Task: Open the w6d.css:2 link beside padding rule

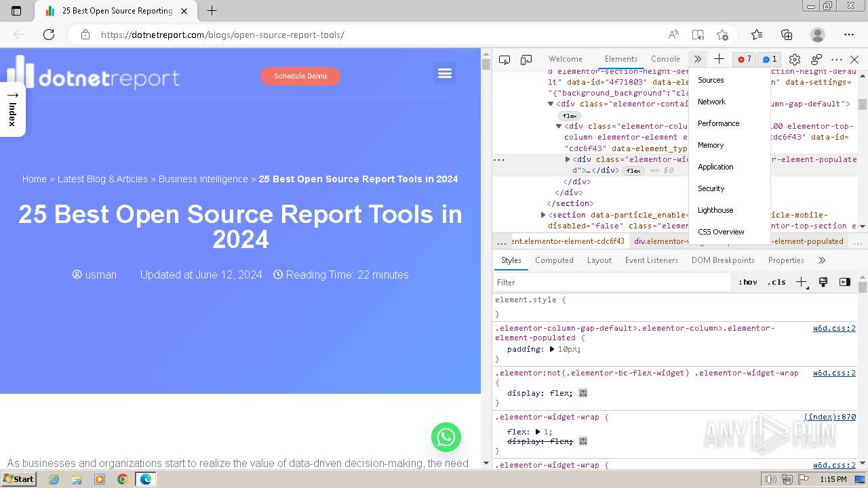Action: [x=834, y=328]
